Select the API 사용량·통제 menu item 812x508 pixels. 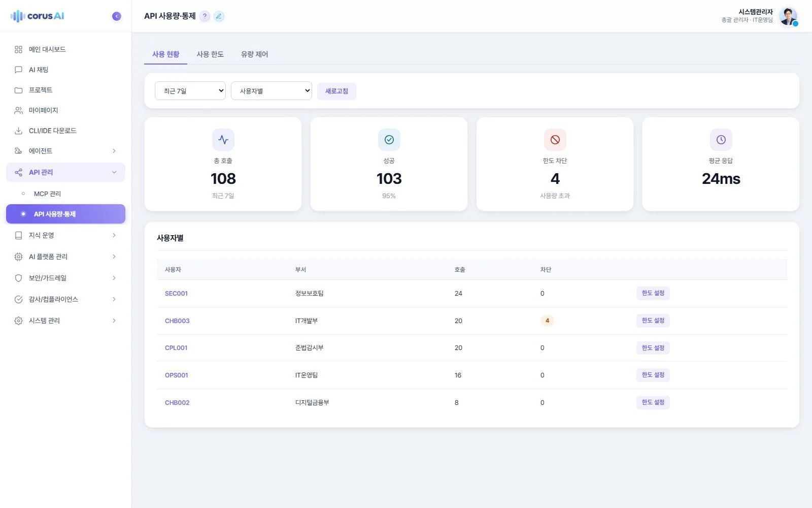tap(65, 214)
